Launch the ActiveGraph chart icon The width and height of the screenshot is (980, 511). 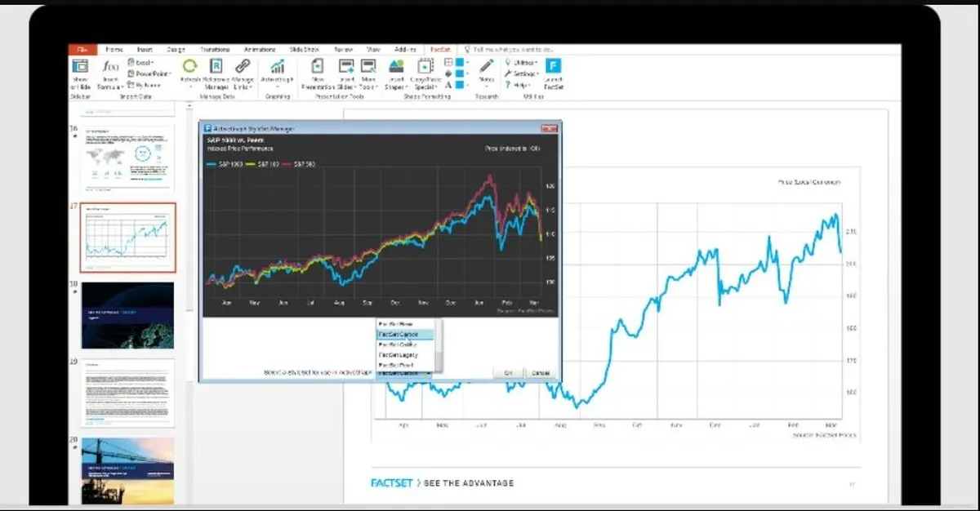coord(278,66)
